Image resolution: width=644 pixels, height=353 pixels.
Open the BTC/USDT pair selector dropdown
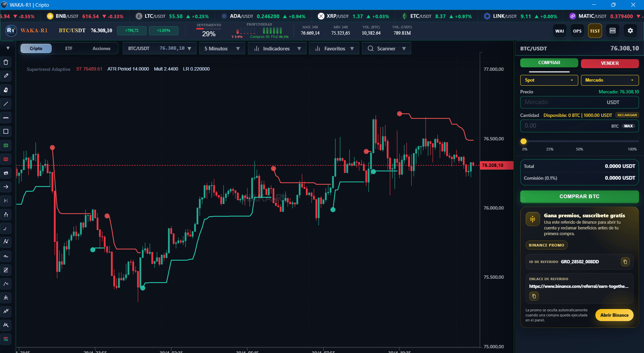(159, 48)
